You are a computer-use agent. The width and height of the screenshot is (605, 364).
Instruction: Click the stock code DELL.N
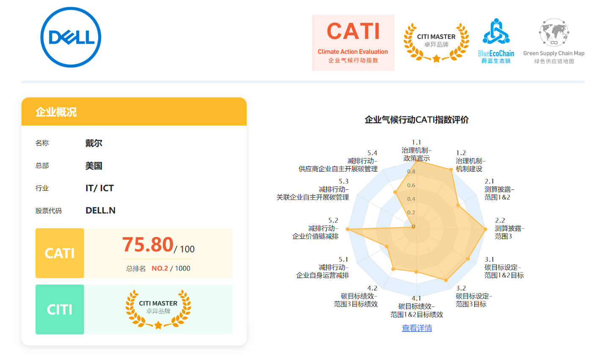100,211
